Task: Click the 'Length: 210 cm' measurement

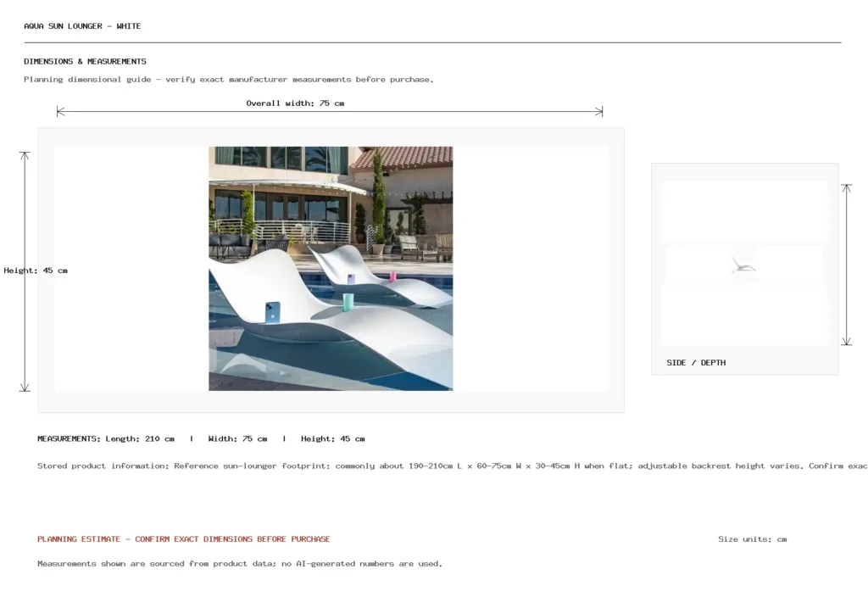Action: click(140, 438)
